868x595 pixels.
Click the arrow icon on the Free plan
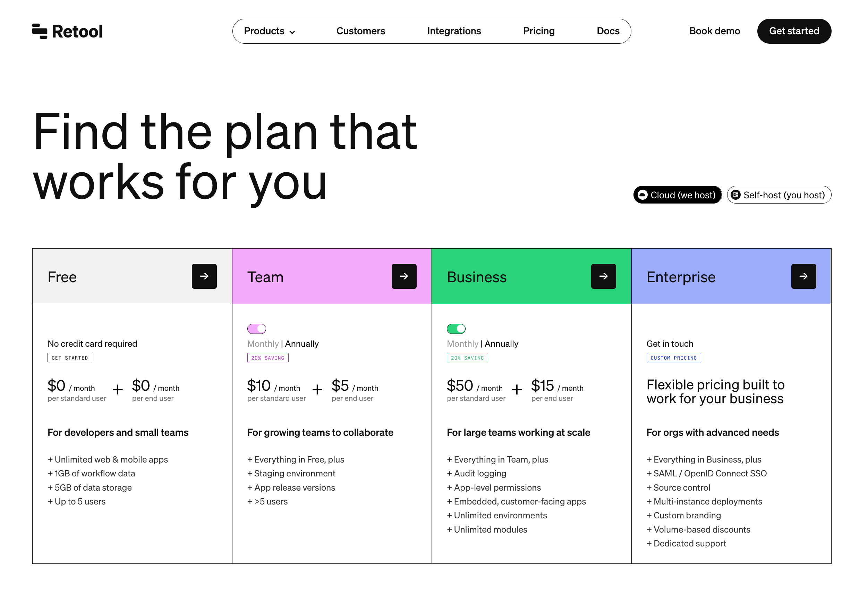[204, 276]
